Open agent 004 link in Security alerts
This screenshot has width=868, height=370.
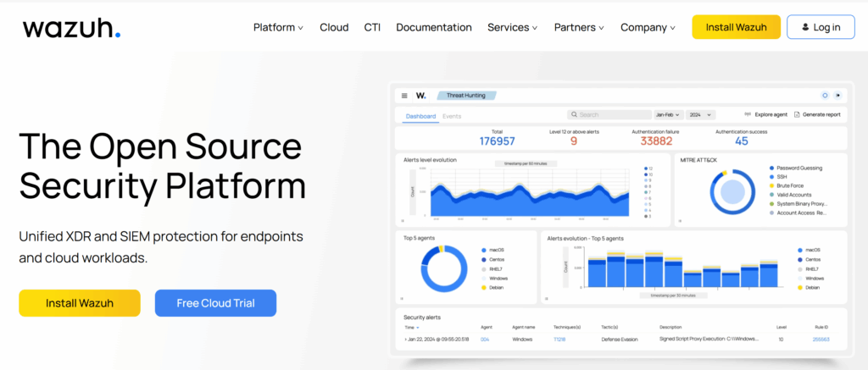click(x=485, y=339)
